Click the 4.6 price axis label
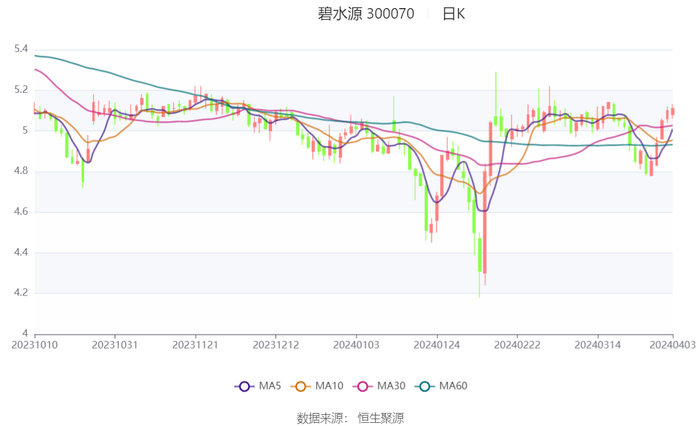Screen dimensions: 700x426 tap(20, 212)
